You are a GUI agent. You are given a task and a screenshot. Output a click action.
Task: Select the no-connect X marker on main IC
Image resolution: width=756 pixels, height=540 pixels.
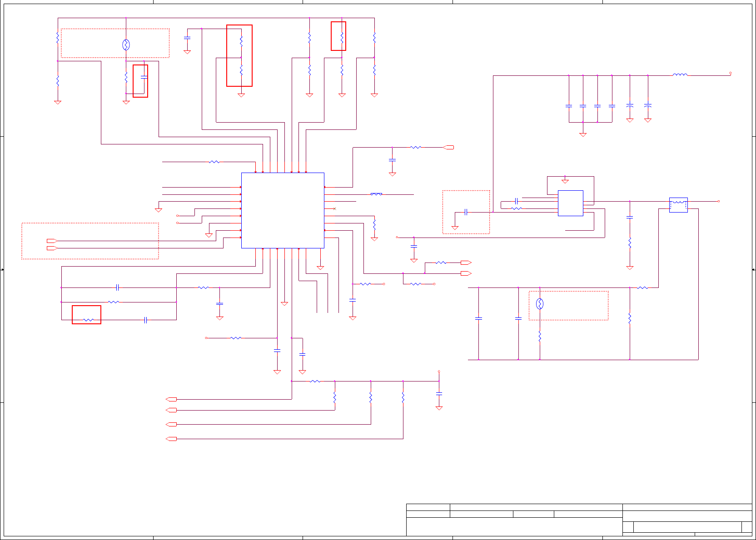[x=335, y=209]
